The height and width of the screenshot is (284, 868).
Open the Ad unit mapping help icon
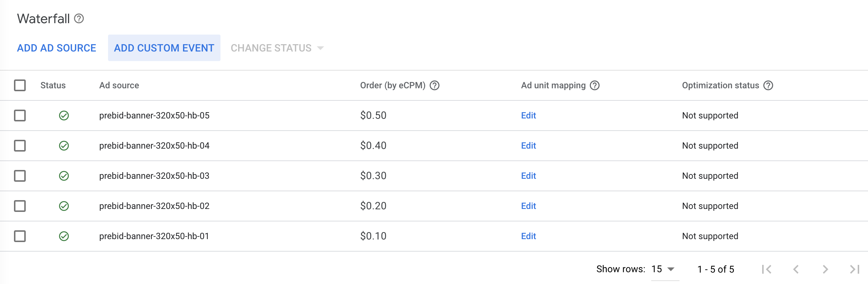(595, 85)
